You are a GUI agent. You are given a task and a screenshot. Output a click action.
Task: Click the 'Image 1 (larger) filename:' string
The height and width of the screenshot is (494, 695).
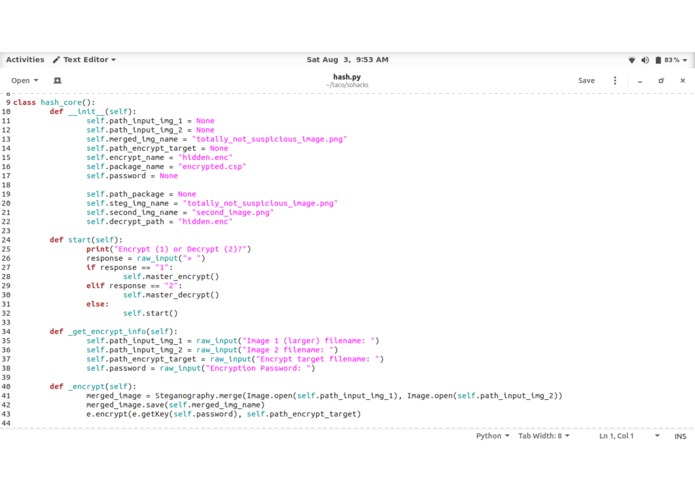[308, 341]
